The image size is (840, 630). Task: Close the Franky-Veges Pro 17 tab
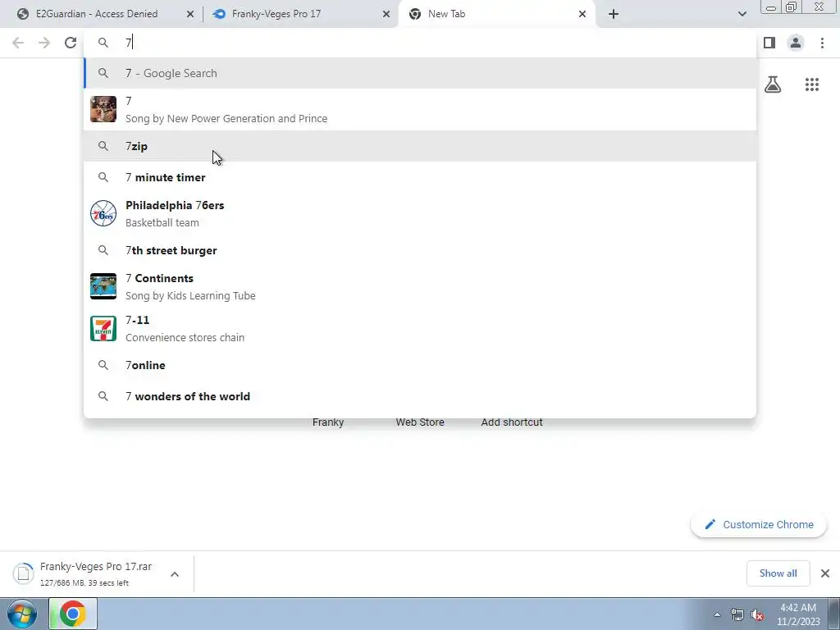386,14
